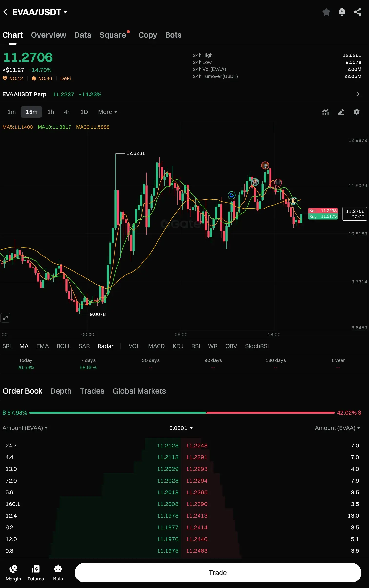
Task: Tap the current price tag 11.2706 on axis
Action: 355,214
